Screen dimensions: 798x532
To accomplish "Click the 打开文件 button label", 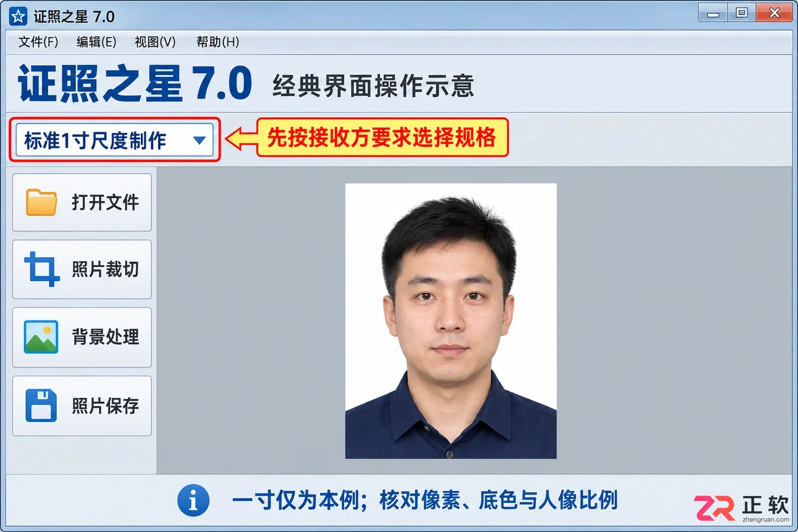I will point(105,202).
